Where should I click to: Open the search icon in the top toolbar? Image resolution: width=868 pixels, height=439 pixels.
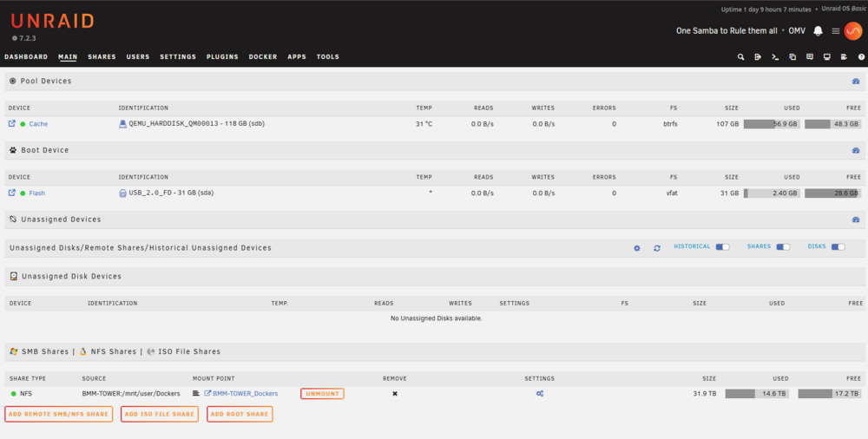pos(740,57)
